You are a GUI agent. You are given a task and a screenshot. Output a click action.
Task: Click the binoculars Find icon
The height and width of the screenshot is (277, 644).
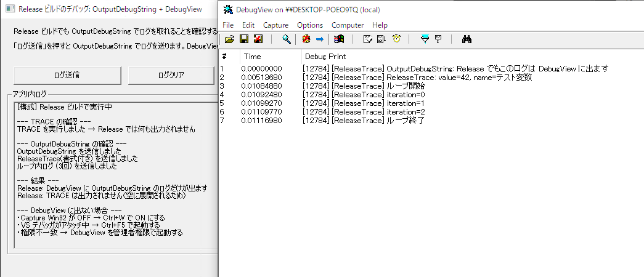pyautogui.click(x=467, y=39)
